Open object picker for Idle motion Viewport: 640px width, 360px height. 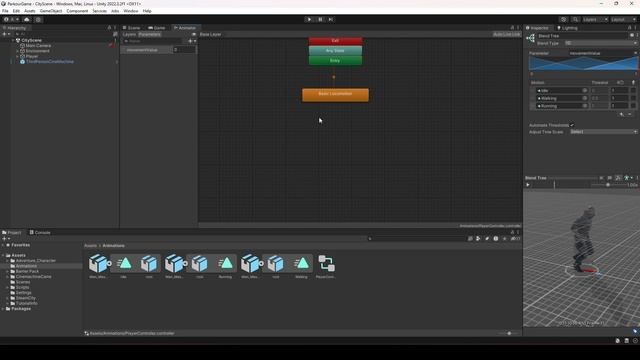coord(584,91)
